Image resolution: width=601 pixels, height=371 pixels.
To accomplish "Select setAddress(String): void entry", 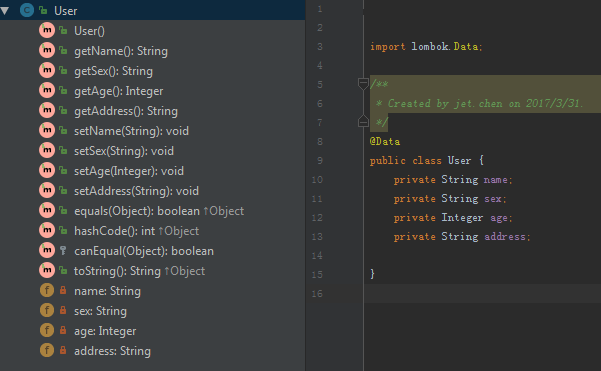I will coord(136,191).
